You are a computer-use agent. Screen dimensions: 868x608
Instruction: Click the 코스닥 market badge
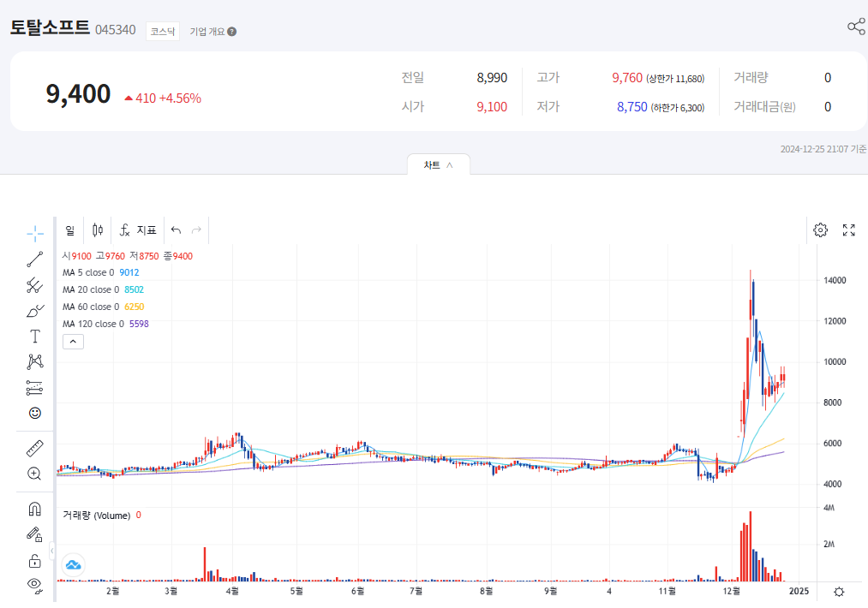[163, 32]
